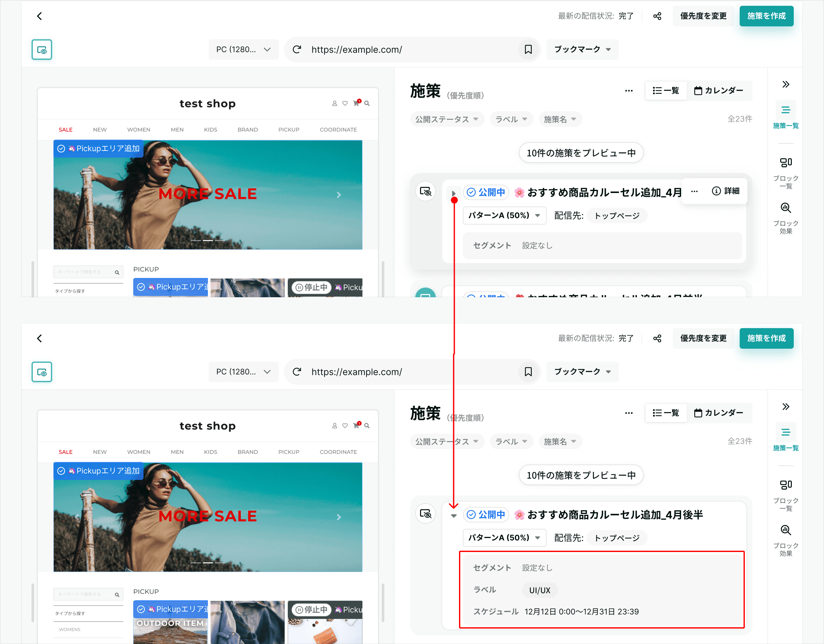The width and height of the screenshot is (824, 644).
Task: Click 優先度を変更 button in bottom panel
Action: tap(703, 338)
